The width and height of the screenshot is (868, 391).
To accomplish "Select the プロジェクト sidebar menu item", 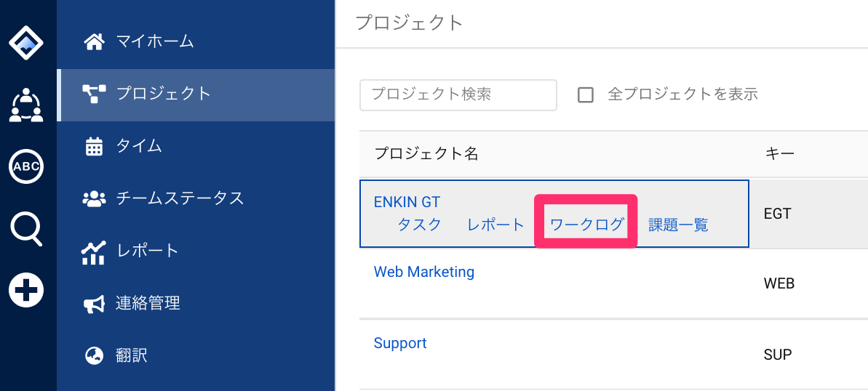I will pyautogui.click(x=196, y=95).
